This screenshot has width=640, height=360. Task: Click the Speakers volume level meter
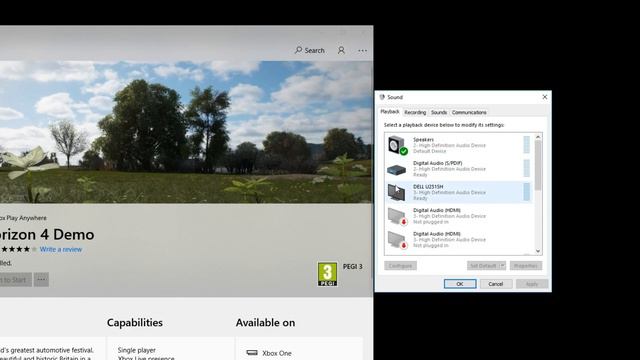click(x=527, y=145)
